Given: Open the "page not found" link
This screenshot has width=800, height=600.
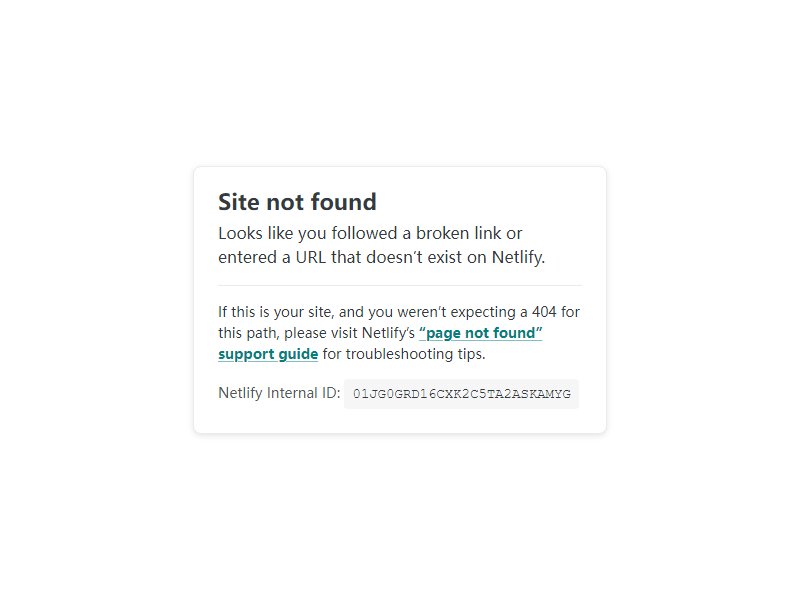Looking at the screenshot, I should [481, 333].
